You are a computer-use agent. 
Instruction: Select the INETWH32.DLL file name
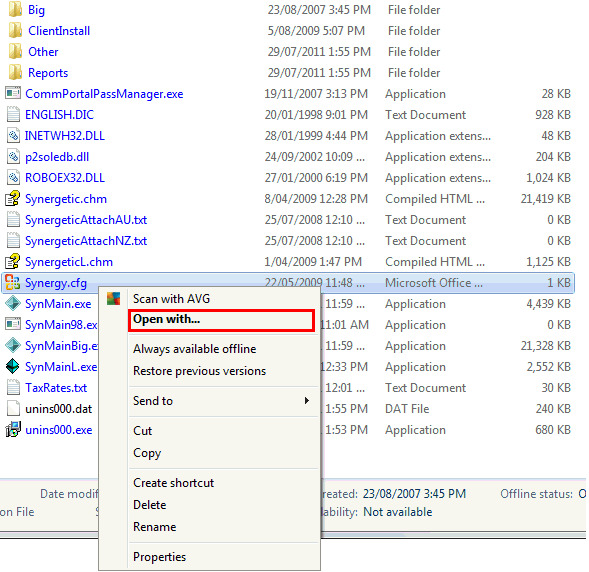click(x=65, y=136)
